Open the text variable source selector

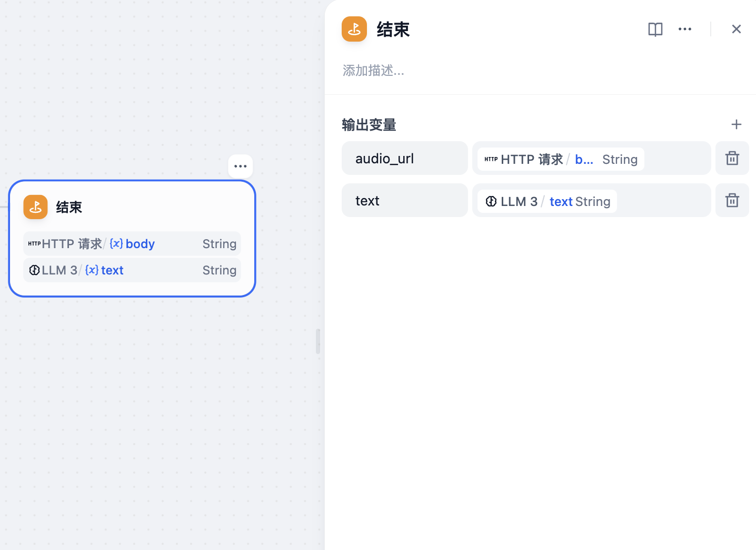pyautogui.click(x=591, y=201)
